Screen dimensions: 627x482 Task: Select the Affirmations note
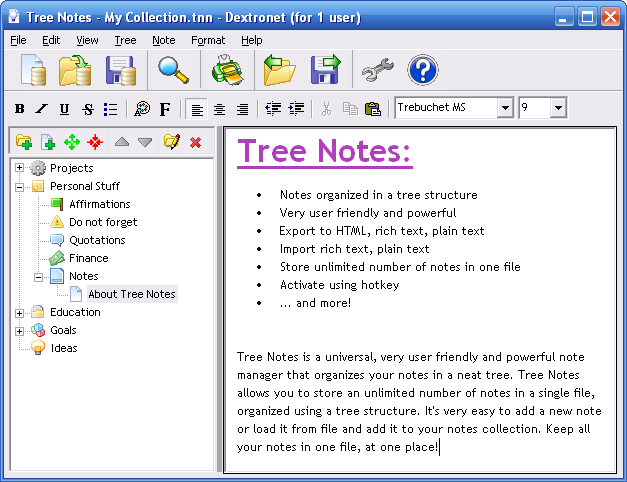(x=99, y=204)
